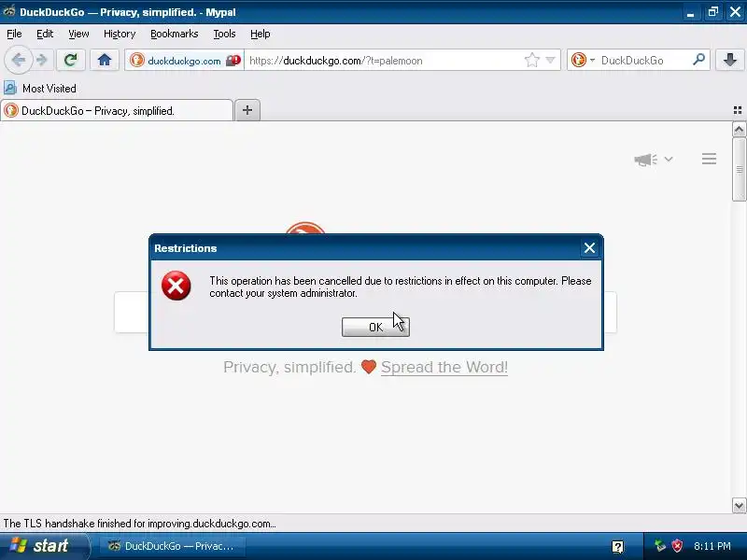747x560 pixels.
Task: Open a new tab with the plus button
Action: (x=247, y=110)
